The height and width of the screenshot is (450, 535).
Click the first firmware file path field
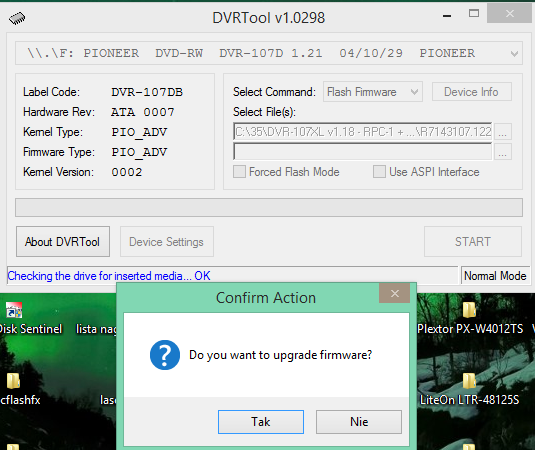(362, 131)
